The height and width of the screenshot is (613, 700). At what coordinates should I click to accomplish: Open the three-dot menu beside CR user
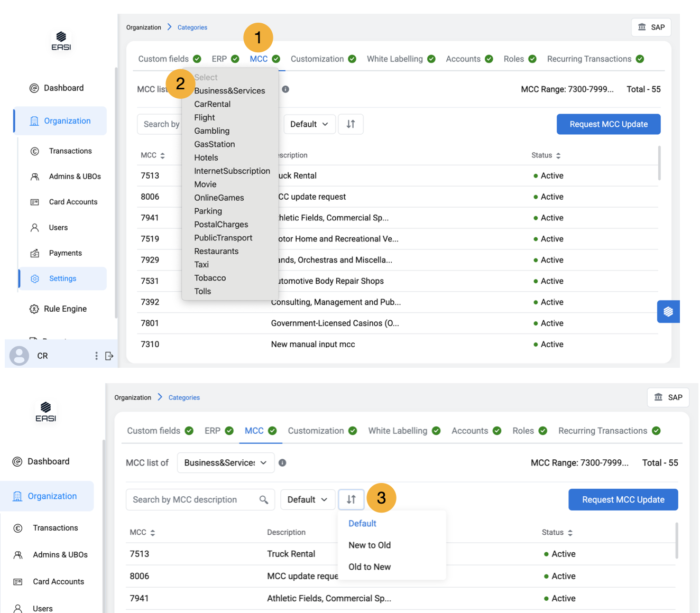tap(96, 356)
